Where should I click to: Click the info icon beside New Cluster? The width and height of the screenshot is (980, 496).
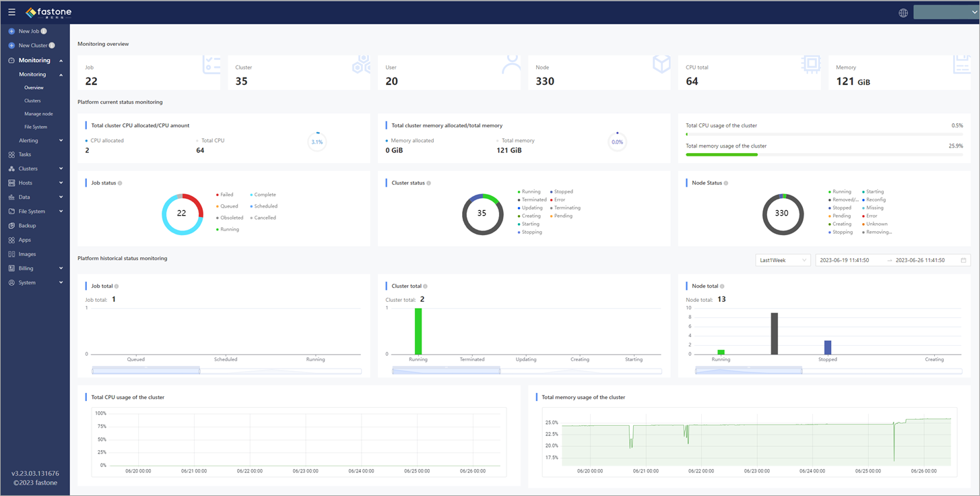click(x=52, y=45)
